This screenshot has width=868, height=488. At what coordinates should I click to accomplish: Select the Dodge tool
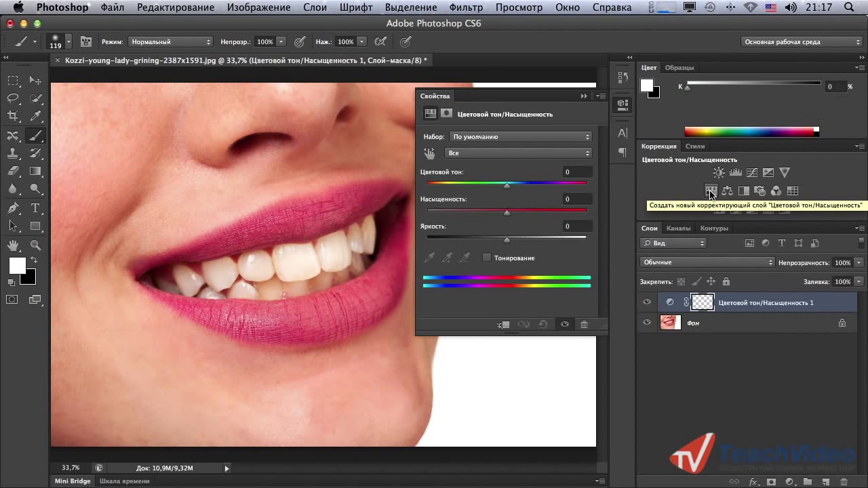[x=35, y=190]
